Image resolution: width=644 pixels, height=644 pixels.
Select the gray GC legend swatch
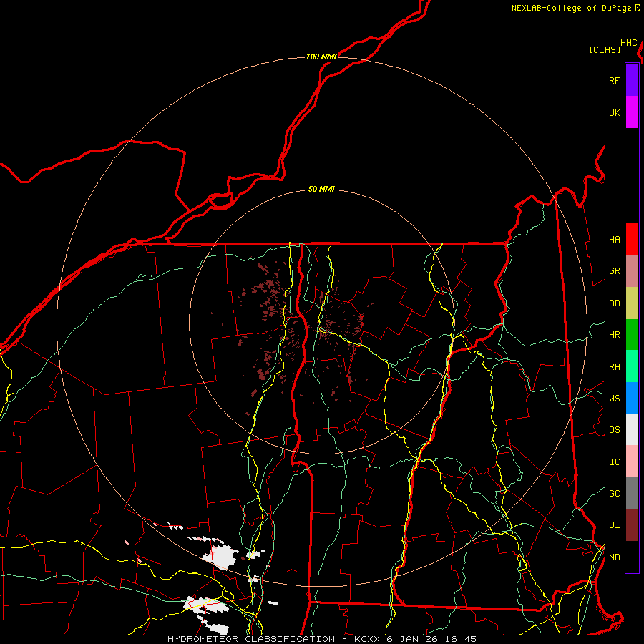632,493
